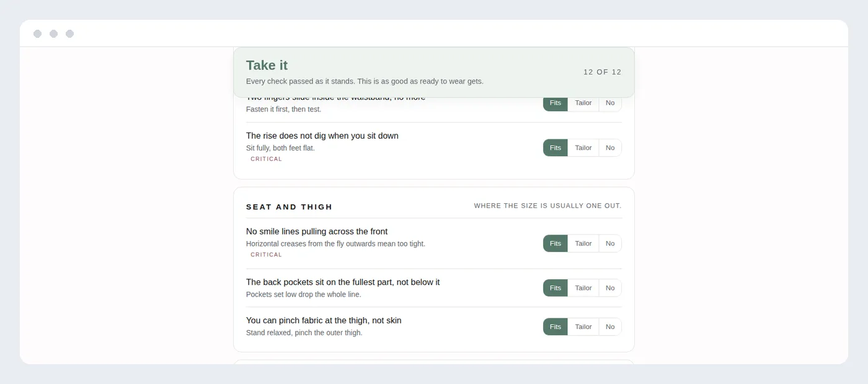Click the SEAT AND THIGH section header
The image size is (868, 384).
pos(289,207)
